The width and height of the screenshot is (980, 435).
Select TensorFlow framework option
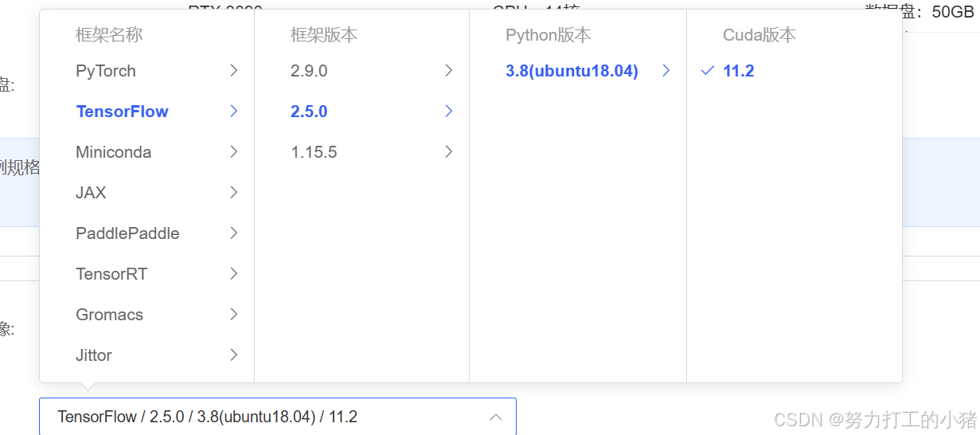coord(122,112)
